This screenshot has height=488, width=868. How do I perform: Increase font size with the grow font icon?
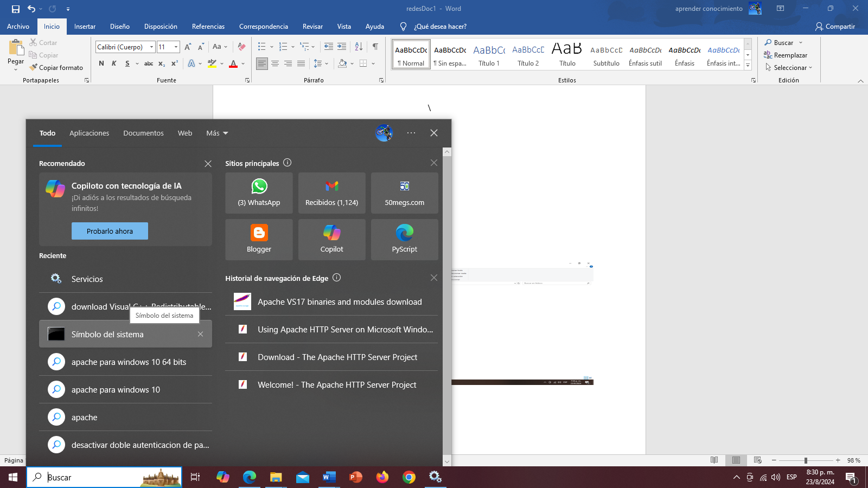pyautogui.click(x=188, y=47)
